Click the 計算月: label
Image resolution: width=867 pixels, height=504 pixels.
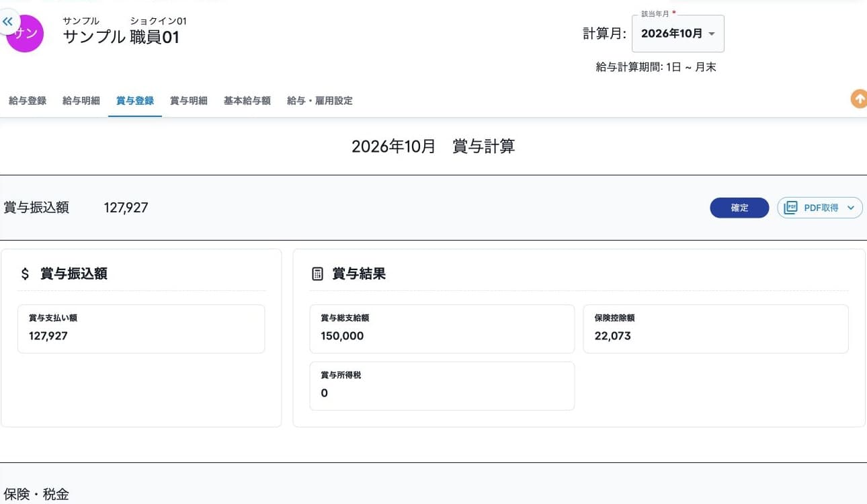click(x=604, y=34)
